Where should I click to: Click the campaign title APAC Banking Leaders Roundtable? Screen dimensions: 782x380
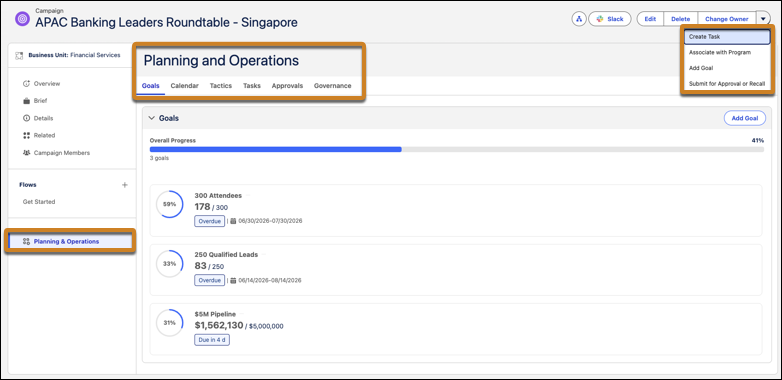pos(167,22)
